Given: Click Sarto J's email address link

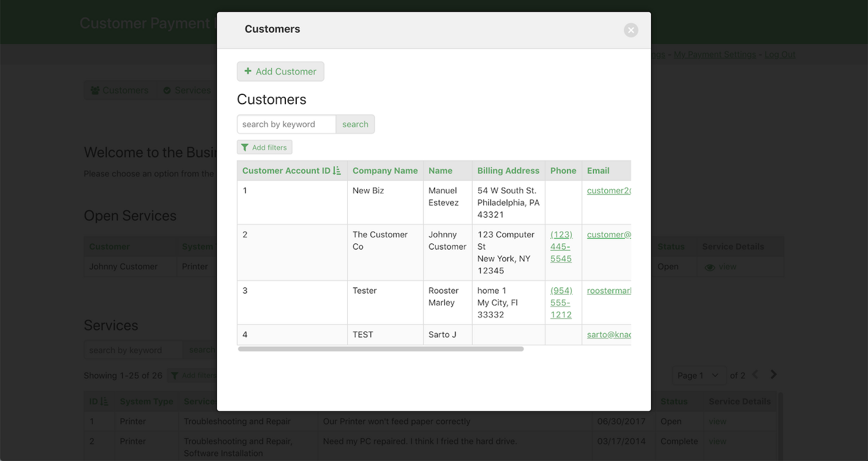Looking at the screenshot, I should tap(608, 335).
